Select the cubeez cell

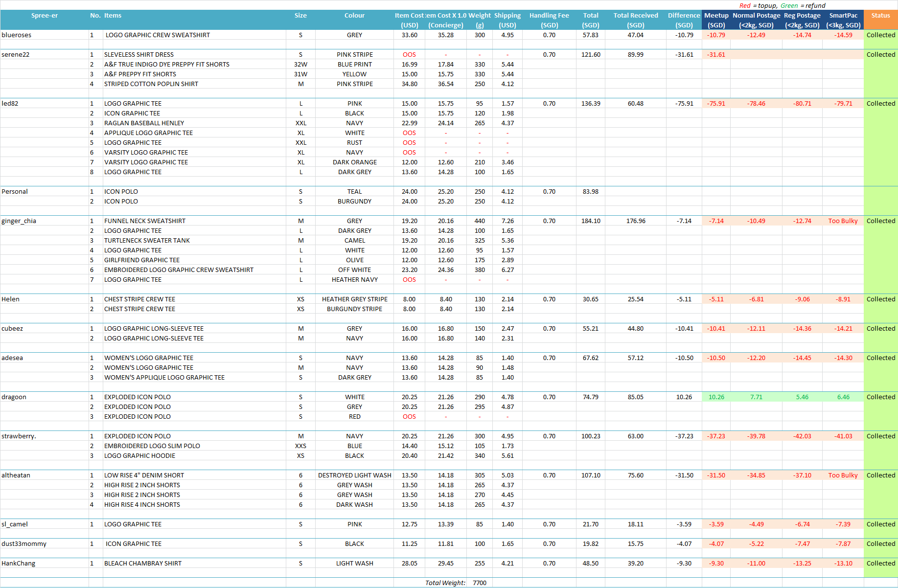44,328
